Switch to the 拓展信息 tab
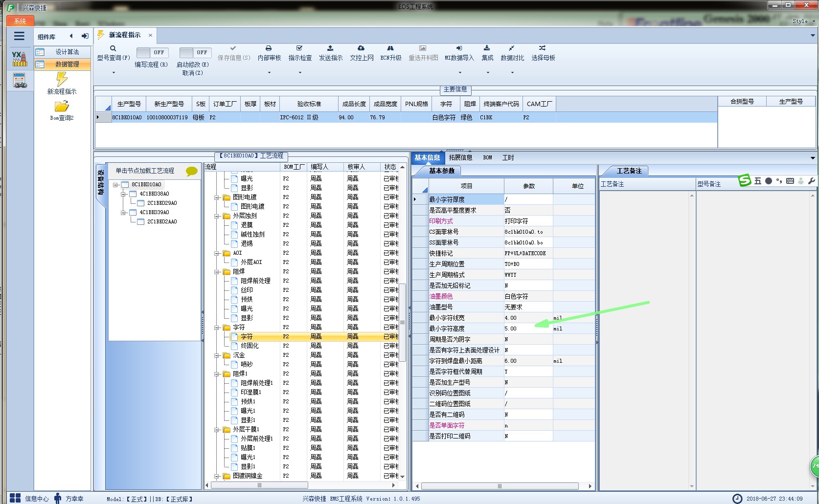The width and height of the screenshot is (819, 504). coord(460,157)
